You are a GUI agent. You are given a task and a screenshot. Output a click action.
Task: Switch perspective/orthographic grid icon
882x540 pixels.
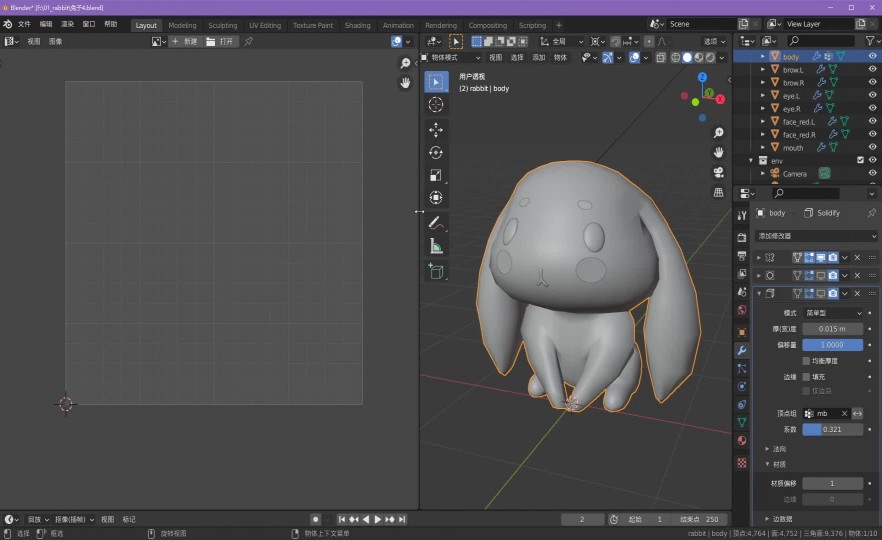pyautogui.click(x=718, y=192)
